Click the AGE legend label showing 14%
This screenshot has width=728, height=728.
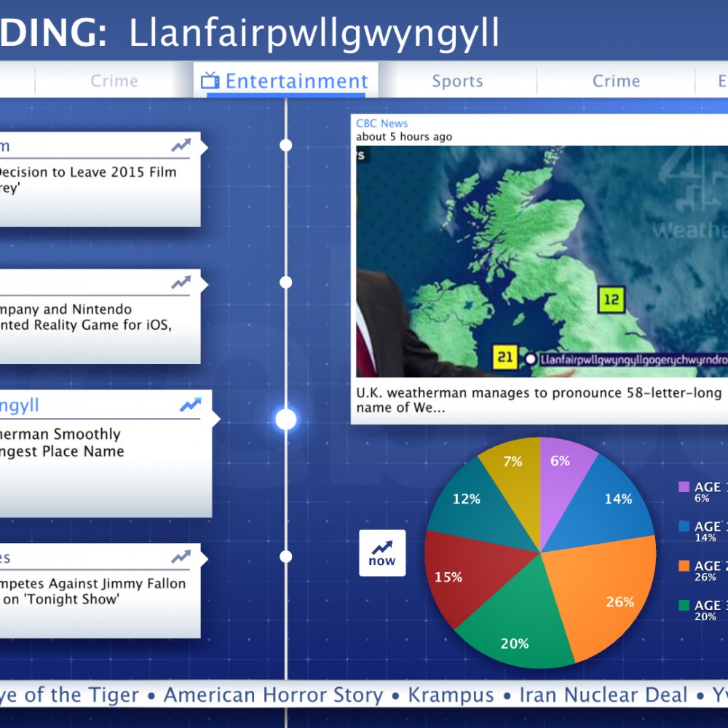pyautogui.click(x=711, y=531)
